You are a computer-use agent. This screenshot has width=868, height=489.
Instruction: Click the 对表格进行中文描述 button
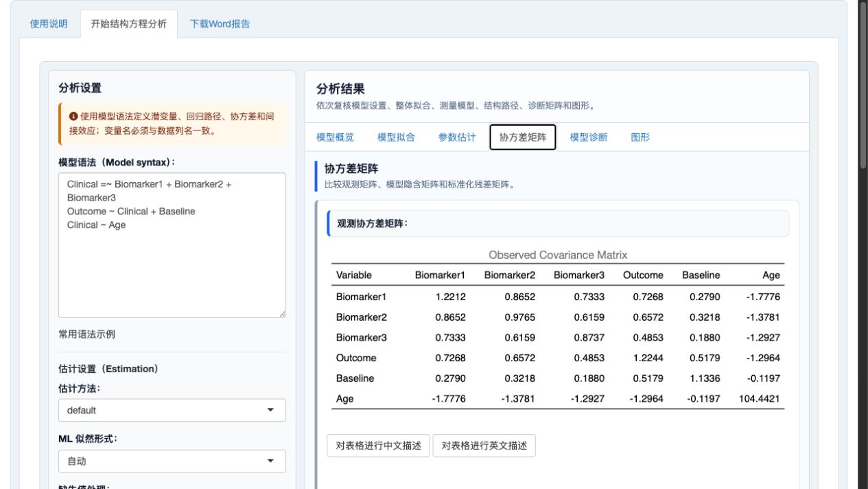378,446
